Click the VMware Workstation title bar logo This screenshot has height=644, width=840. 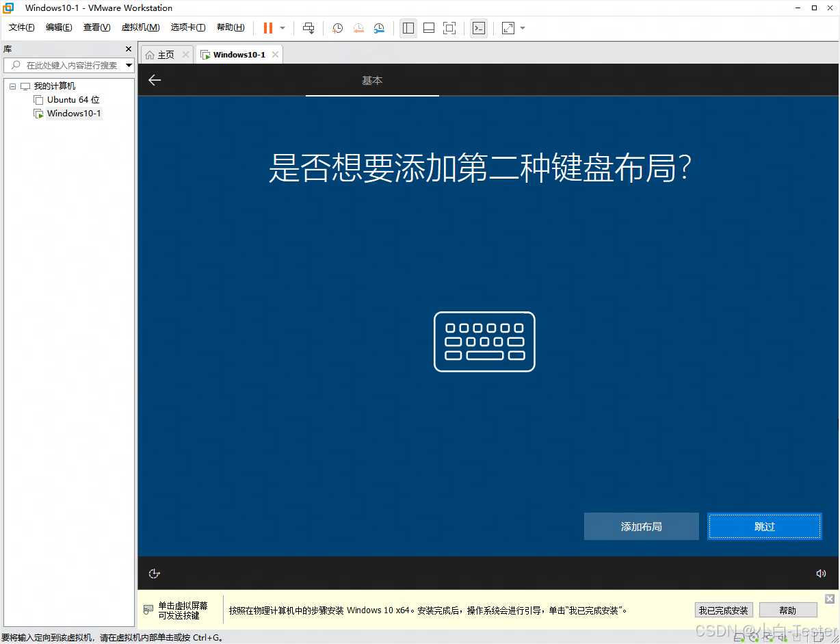pos(9,8)
